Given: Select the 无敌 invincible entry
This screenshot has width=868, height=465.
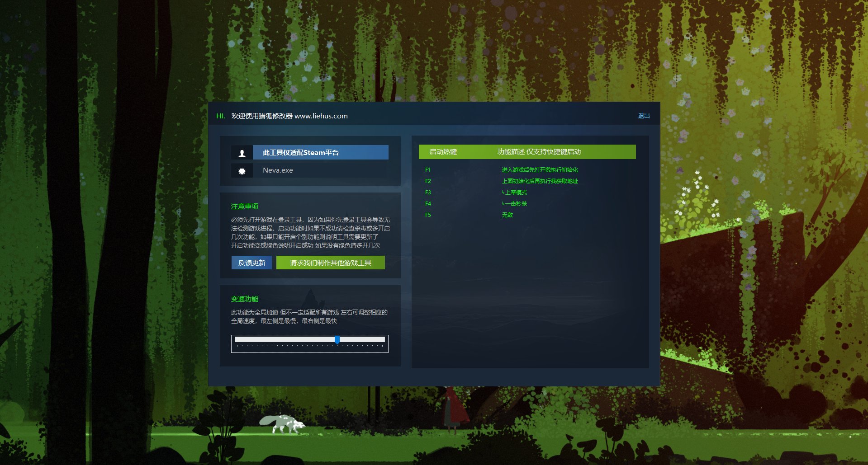Looking at the screenshot, I should point(508,215).
